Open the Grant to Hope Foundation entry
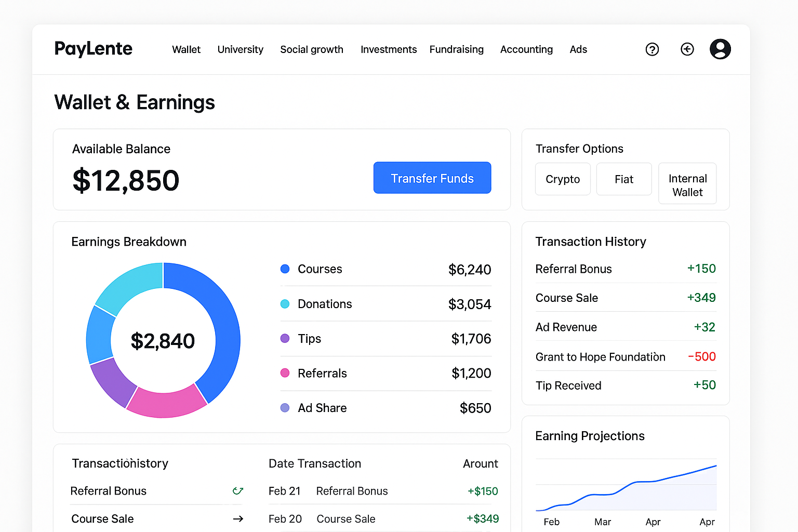 626,356
